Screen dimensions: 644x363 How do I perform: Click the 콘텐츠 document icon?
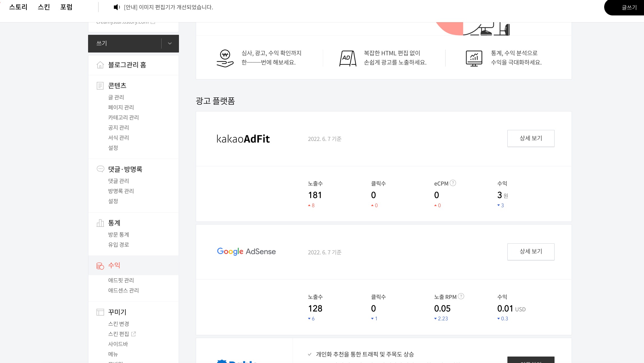100,86
